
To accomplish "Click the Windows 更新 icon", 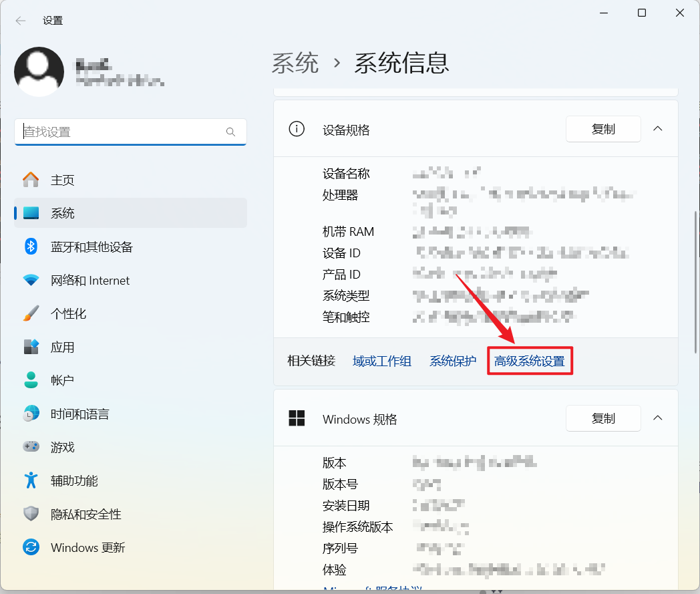I will pyautogui.click(x=30, y=547).
